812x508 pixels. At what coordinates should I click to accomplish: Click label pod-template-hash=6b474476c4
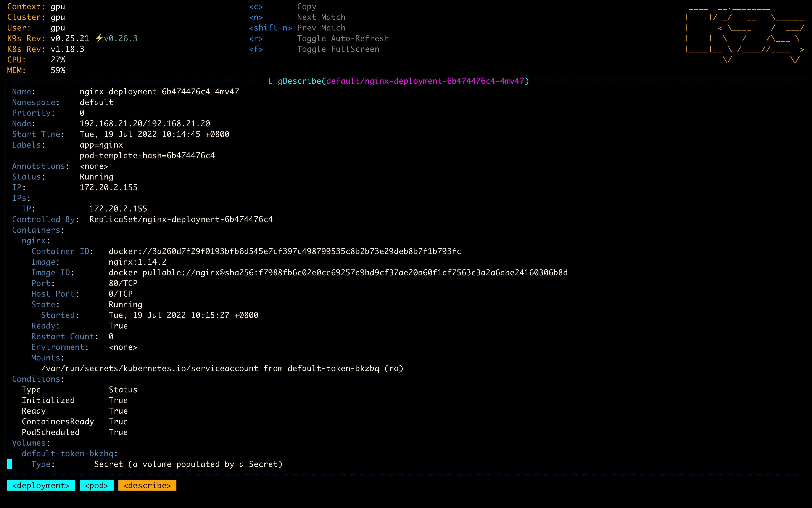click(x=147, y=156)
